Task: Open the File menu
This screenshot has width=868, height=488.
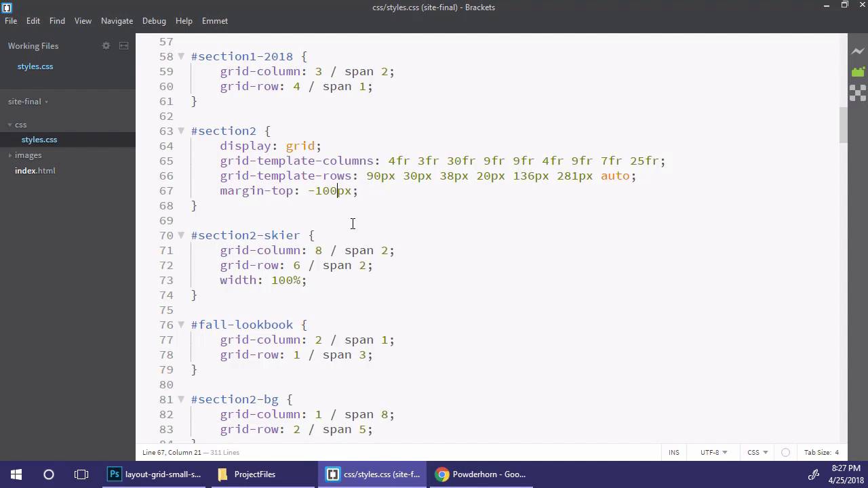Action: 11,21
